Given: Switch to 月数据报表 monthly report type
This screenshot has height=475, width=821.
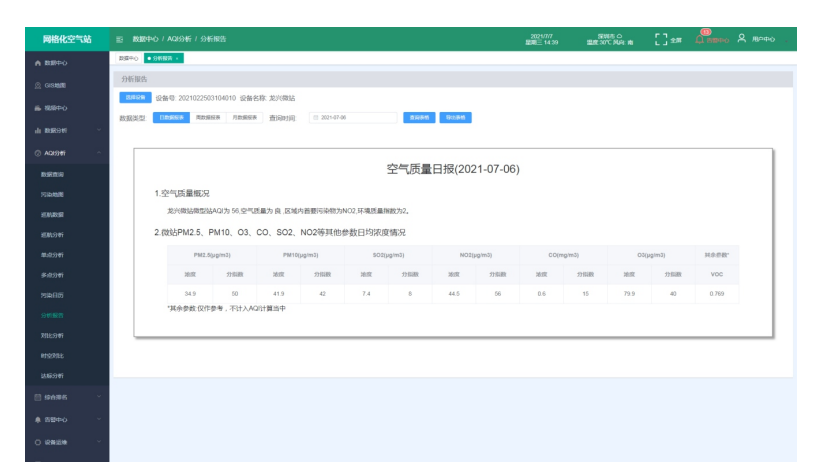Looking at the screenshot, I should (x=244, y=117).
